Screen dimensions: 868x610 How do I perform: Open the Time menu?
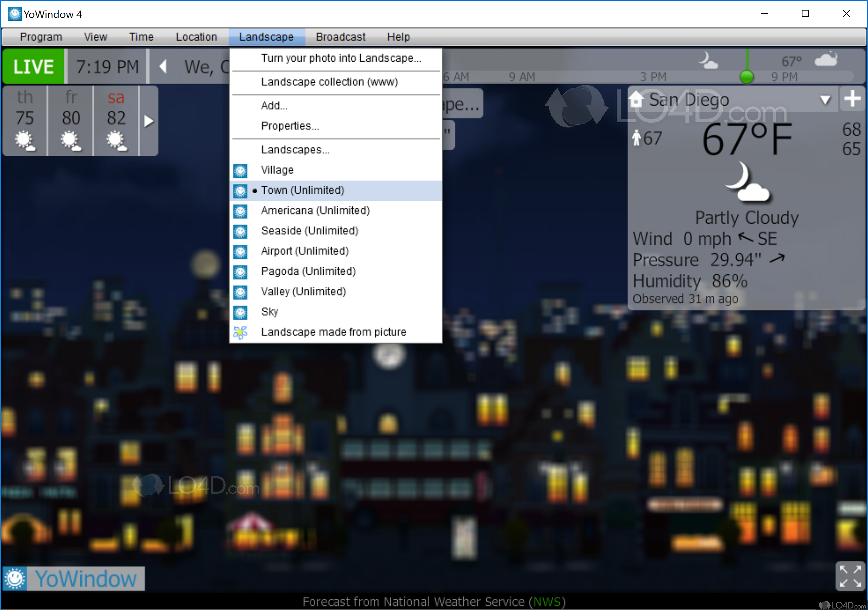click(141, 37)
